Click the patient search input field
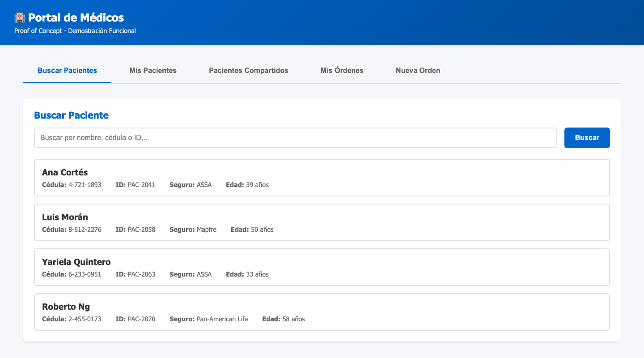The image size is (644, 358). pos(296,138)
